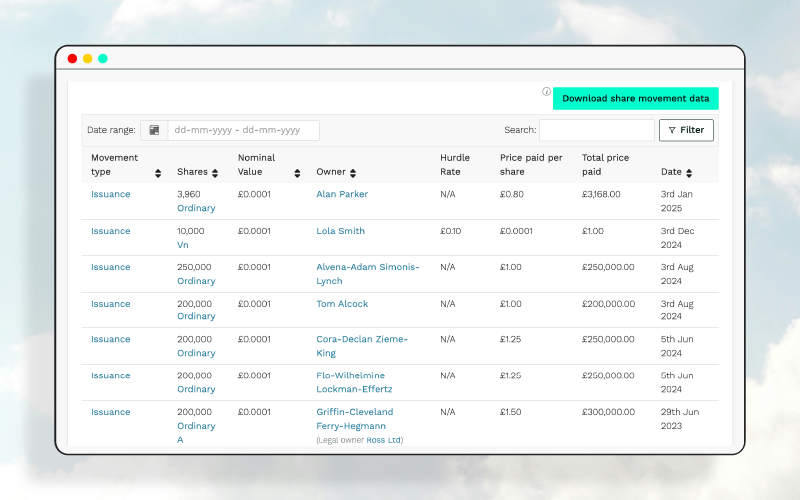Open Issuance link for Cora-Declan Zieme-King row
Viewport: 800px width, 500px height.
pyautogui.click(x=111, y=339)
